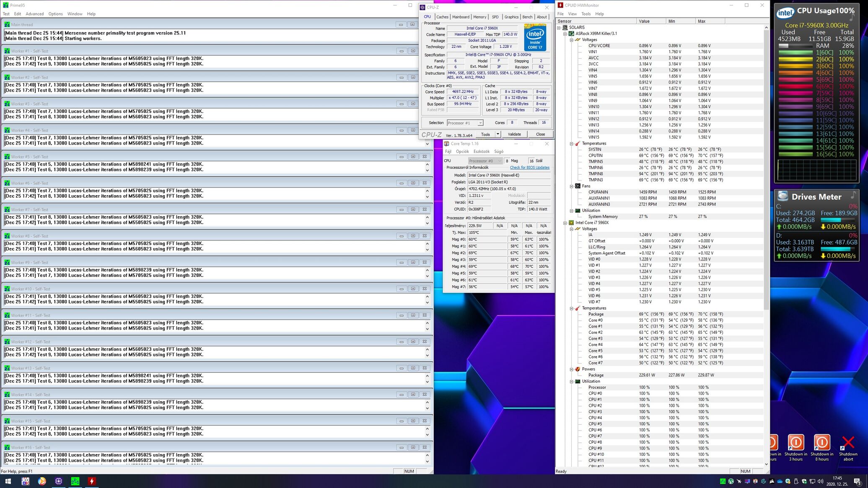Open the 'Shutdown abort' desktop shortcut
This screenshot has width=868, height=488.
(x=848, y=447)
